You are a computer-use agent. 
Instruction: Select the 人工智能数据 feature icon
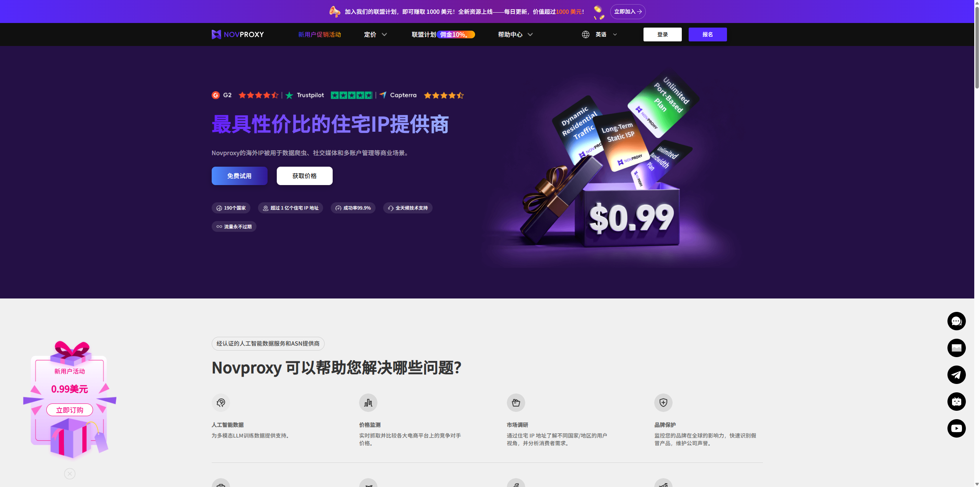point(221,403)
